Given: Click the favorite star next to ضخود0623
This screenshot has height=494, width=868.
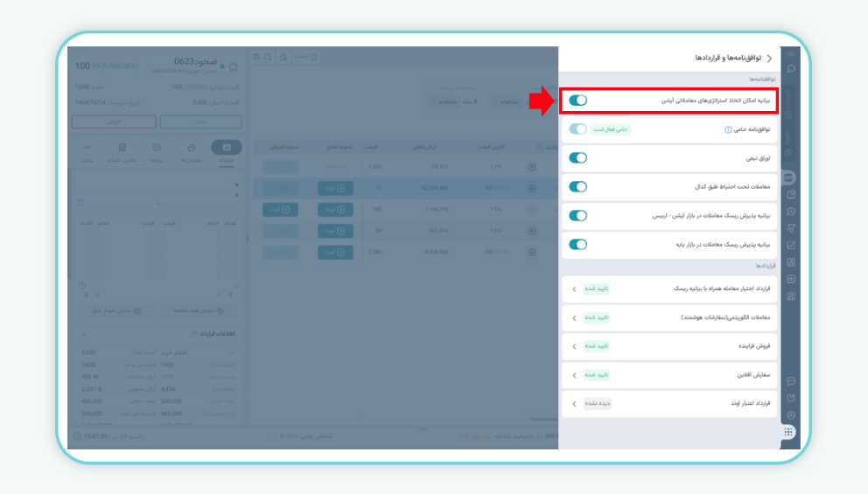Looking at the screenshot, I should [x=233, y=66].
